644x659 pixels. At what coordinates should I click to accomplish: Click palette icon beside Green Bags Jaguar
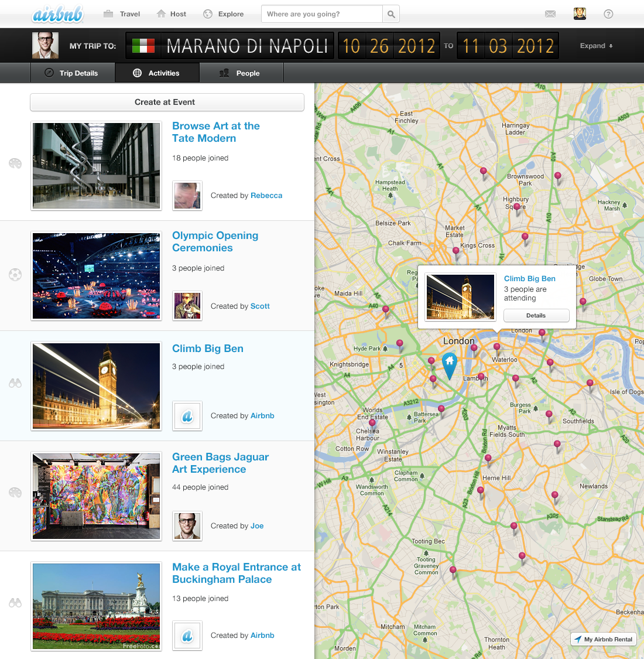(x=15, y=493)
